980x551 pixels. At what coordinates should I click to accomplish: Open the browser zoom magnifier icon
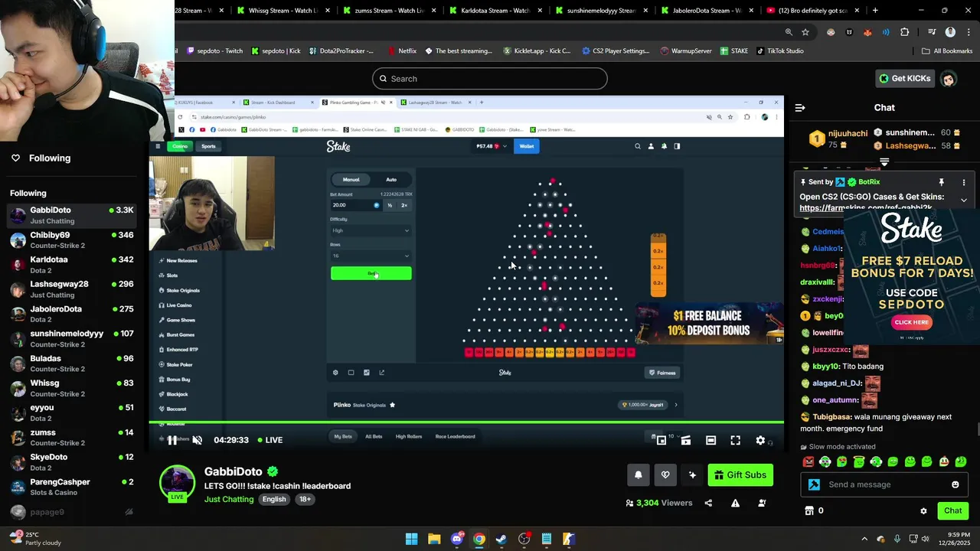point(789,32)
